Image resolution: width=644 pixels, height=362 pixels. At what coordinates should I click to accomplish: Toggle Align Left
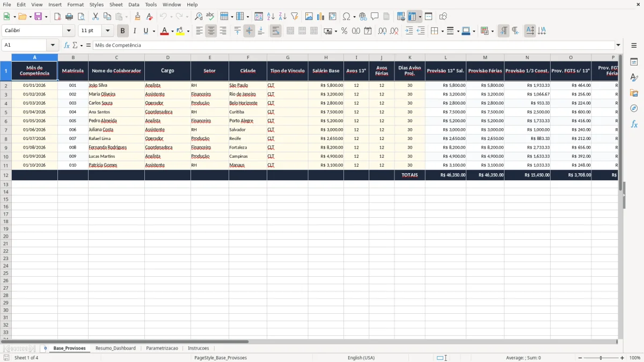(x=199, y=31)
